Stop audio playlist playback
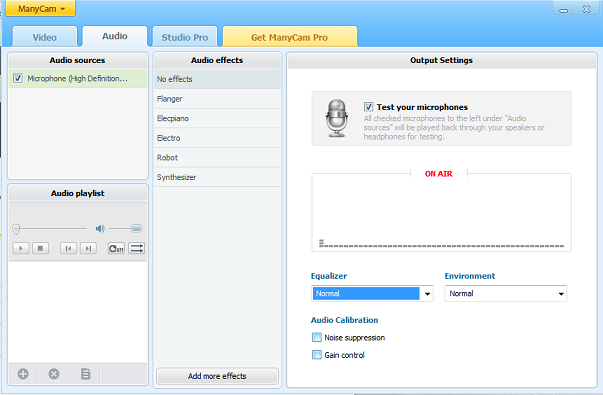The width and height of the screenshot is (603, 395). [40, 248]
